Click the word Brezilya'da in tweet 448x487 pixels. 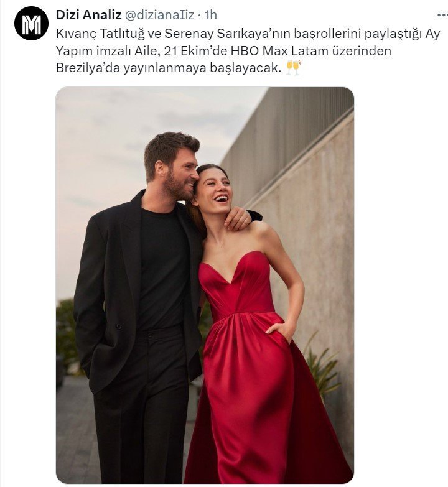tap(88, 68)
